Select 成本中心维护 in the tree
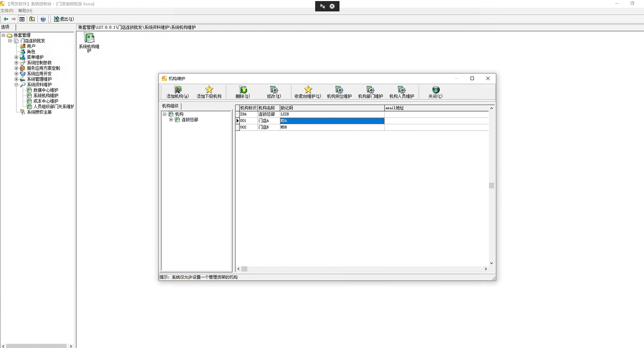644x348 pixels. tap(46, 101)
